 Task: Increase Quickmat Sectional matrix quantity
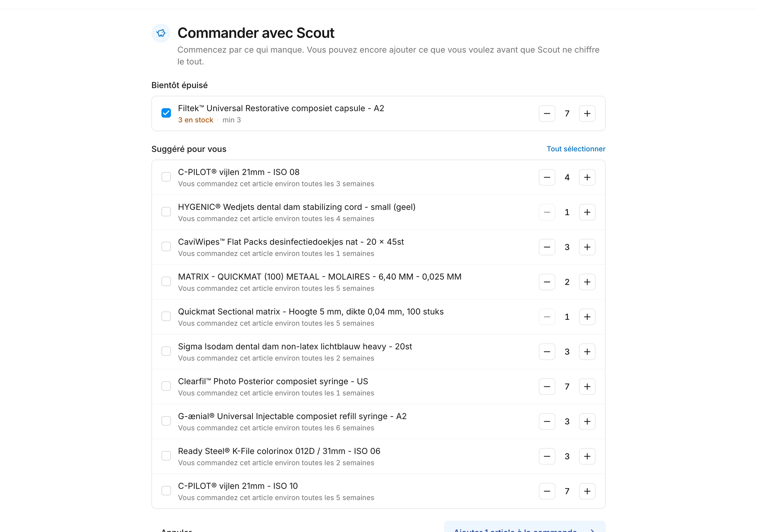(x=587, y=317)
